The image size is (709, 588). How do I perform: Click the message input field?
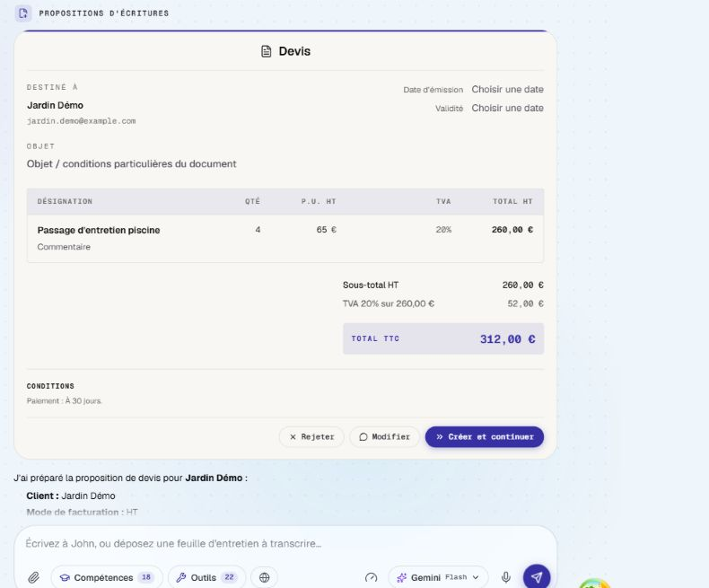pos(285,543)
